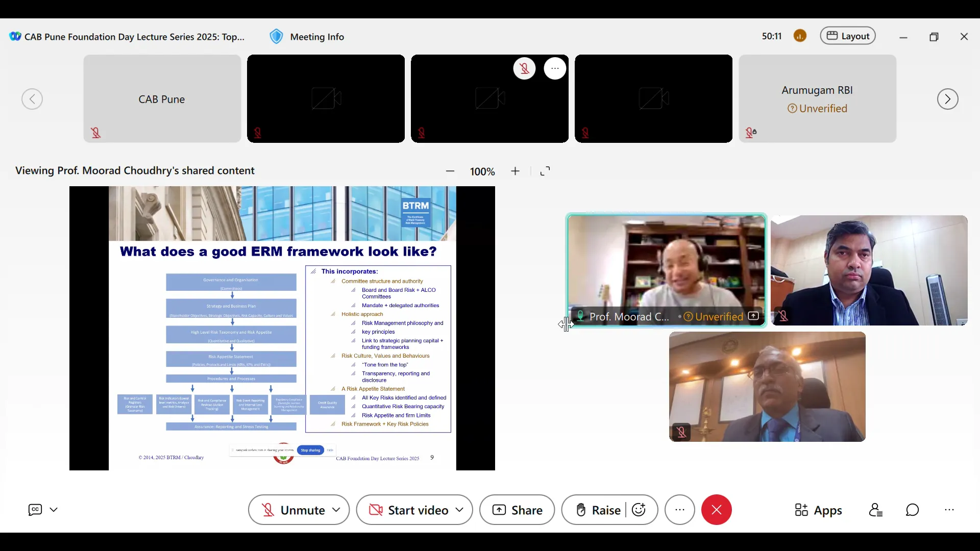This screenshot has width=980, height=551.
Task: Select the CAB Pune participant tile
Action: click(x=162, y=99)
